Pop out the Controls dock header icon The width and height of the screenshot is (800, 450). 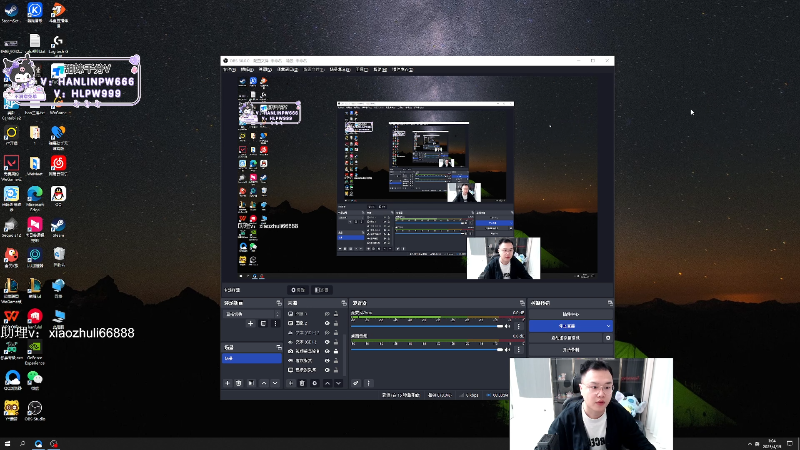tap(610, 303)
